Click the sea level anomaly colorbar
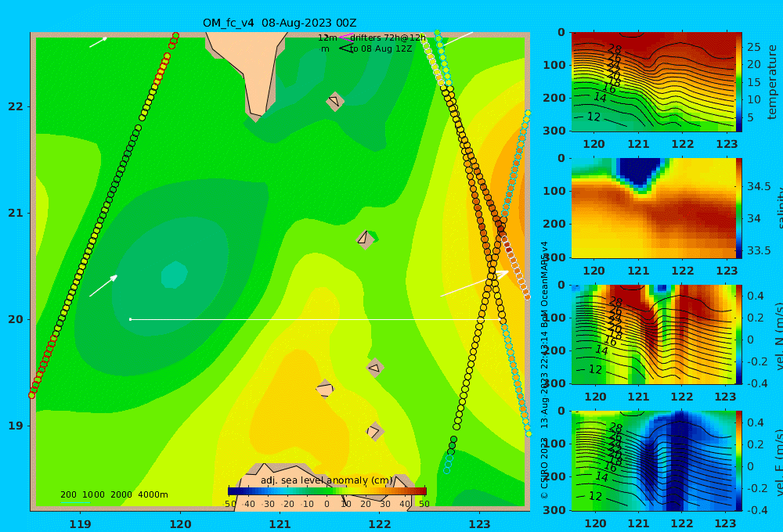783x532 pixels. (x=327, y=491)
